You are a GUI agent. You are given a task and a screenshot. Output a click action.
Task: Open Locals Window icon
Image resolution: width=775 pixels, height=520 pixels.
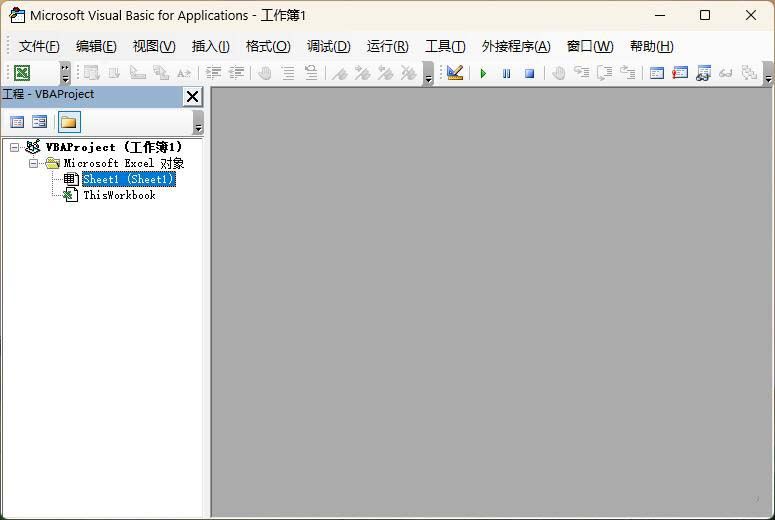click(657, 73)
